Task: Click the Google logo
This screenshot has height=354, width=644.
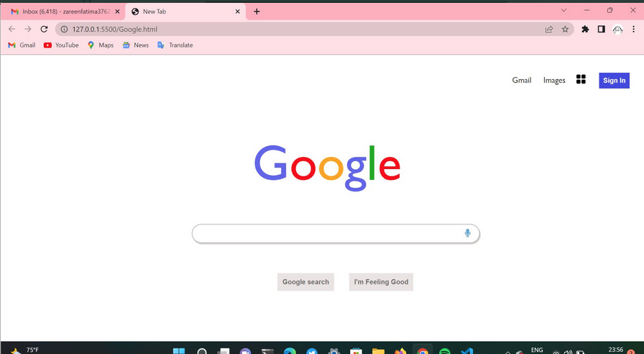Action: point(327,168)
